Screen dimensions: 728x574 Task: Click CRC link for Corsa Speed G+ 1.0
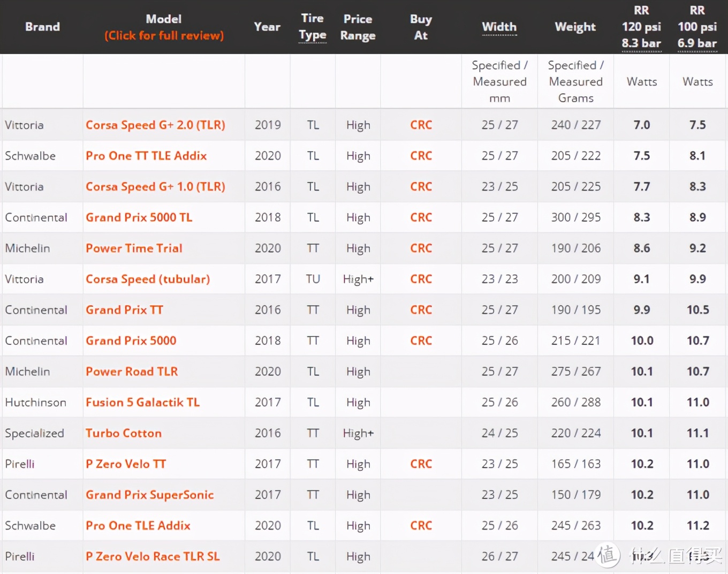click(x=421, y=186)
